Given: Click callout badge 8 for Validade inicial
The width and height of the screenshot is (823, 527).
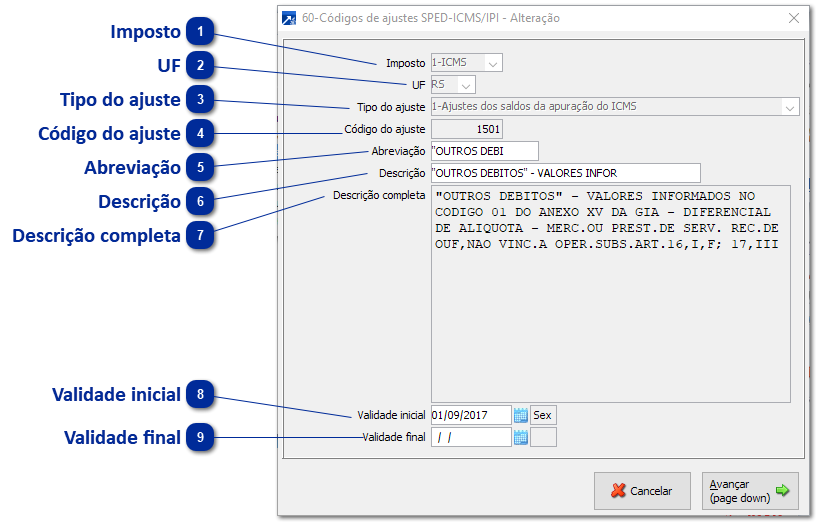Looking at the screenshot, I should click(x=201, y=394).
